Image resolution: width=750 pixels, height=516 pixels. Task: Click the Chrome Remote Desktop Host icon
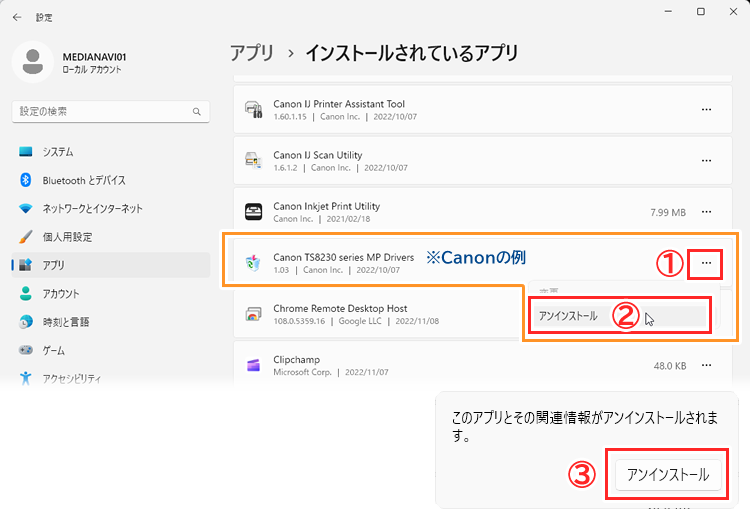(x=254, y=314)
